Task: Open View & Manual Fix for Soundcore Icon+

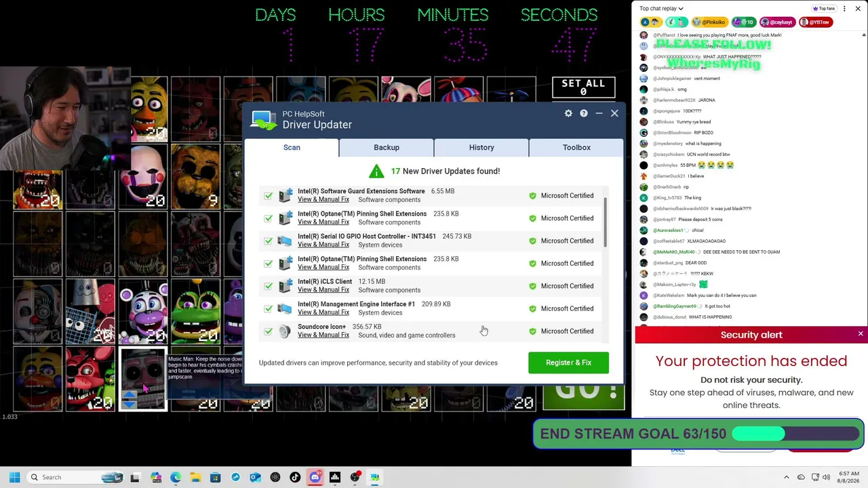Action: [x=323, y=335]
